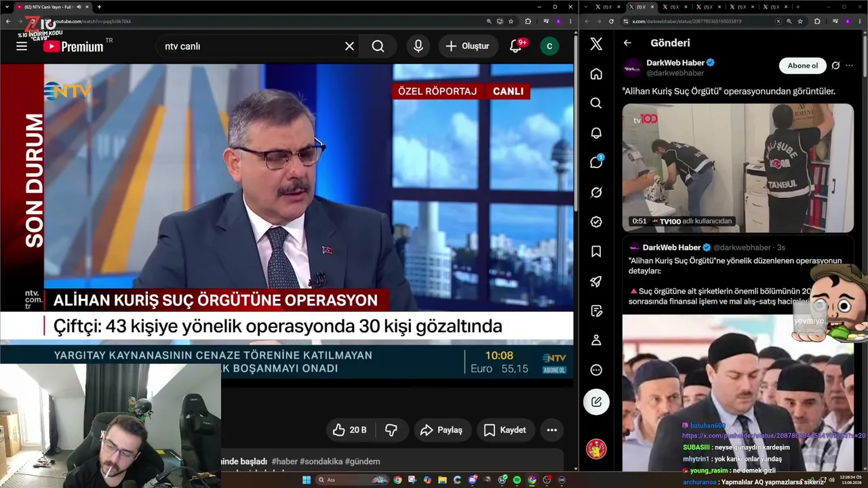Save the video with Kaydet
The height and width of the screenshot is (488, 868).
point(505,430)
